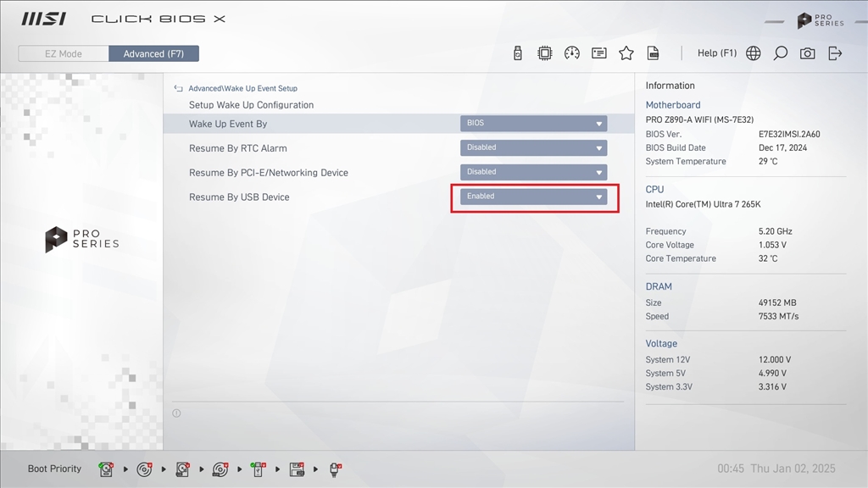868x488 pixels.
Task: Click the Motherboard section heading
Action: [x=673, y=105]
